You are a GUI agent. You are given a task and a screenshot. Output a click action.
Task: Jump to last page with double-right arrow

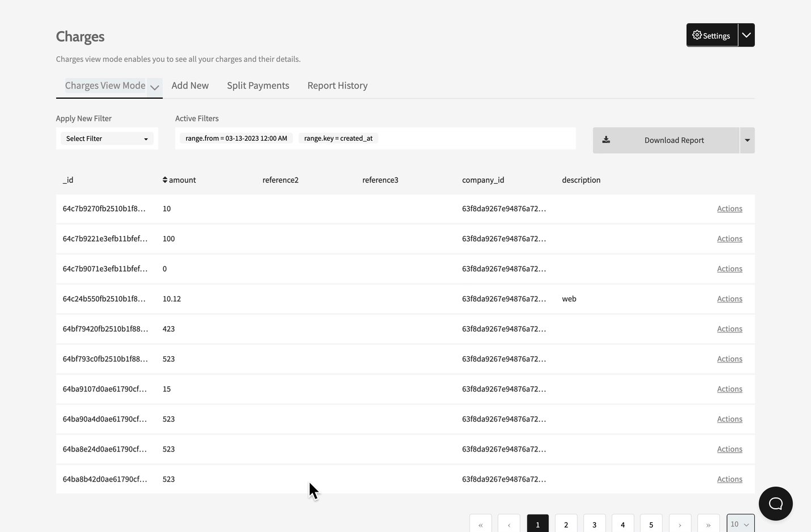[x=708, y=525]
